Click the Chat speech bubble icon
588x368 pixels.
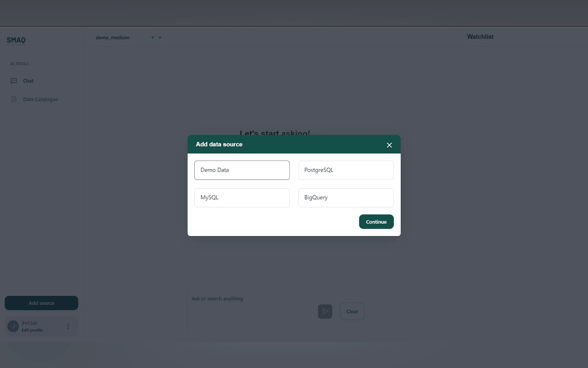pos(14,81)
